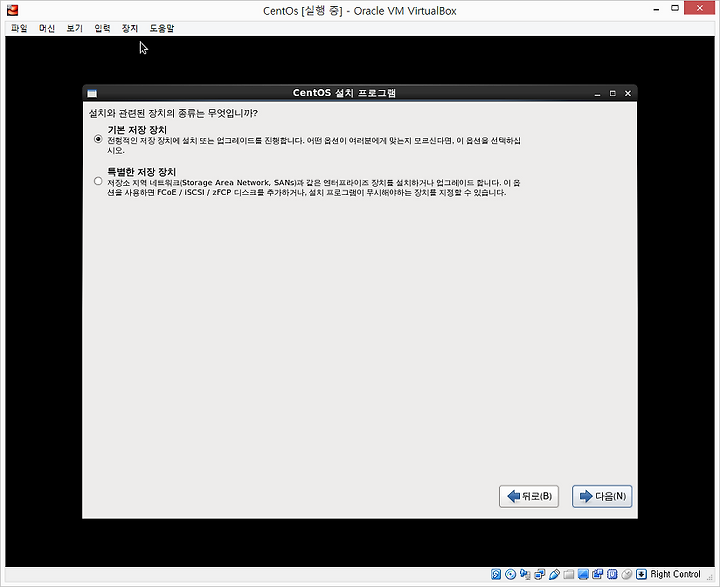The width and height of the screenshot is (720, 587).
Task: Click the CentOS installer window menu icon
Action: point(92,93)
